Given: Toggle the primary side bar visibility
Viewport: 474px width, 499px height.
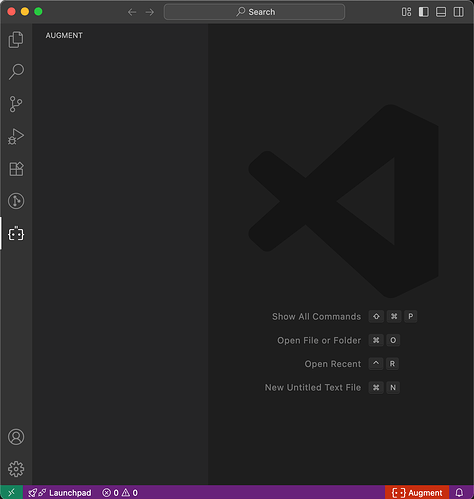Looking at the screenshot, I should (x=424, y=12).
